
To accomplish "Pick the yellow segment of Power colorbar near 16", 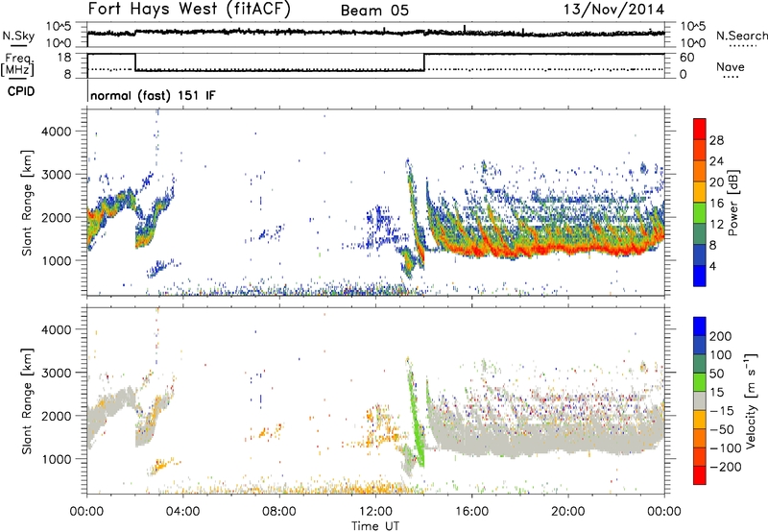I will (700, 191).
